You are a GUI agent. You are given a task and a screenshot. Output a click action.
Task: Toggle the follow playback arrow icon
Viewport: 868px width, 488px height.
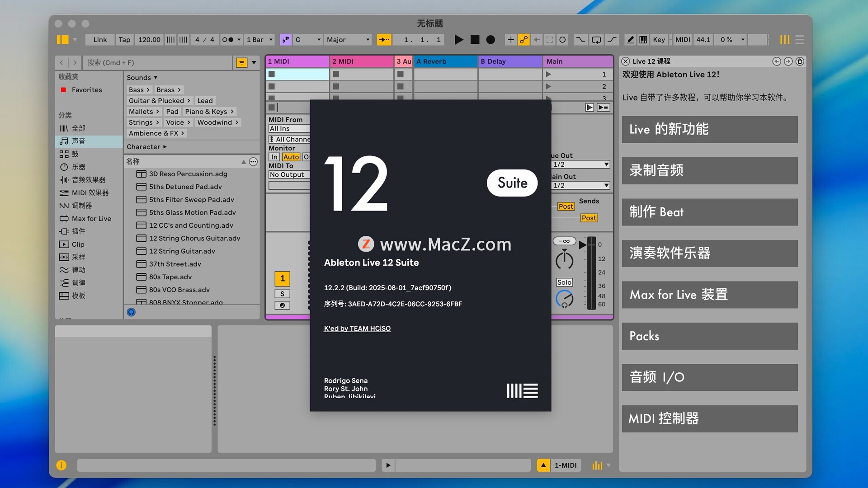click(384, 40)
